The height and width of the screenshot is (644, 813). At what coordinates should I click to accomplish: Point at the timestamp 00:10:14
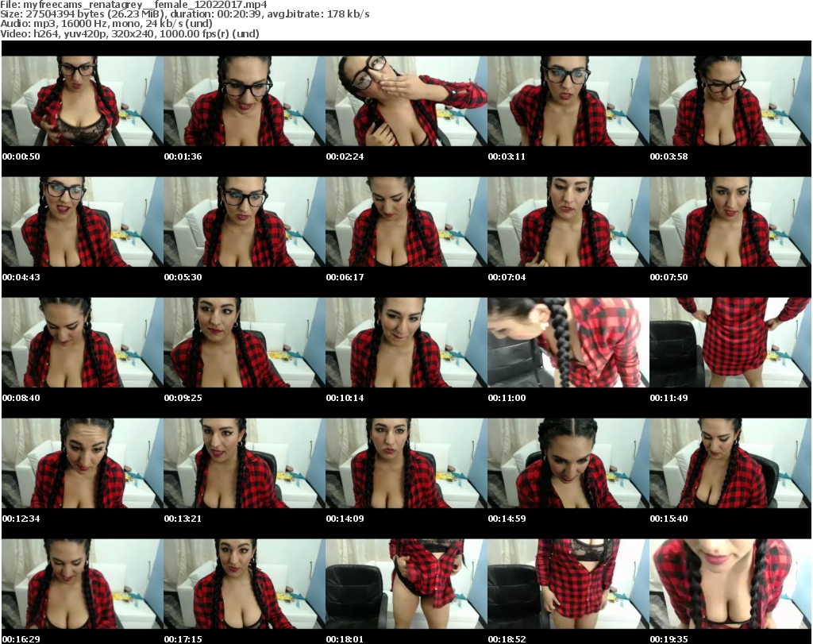pos(345,398)
